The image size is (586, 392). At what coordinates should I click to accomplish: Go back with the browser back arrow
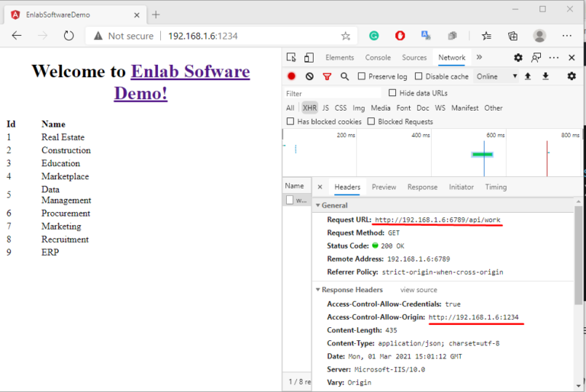(17, 36)
